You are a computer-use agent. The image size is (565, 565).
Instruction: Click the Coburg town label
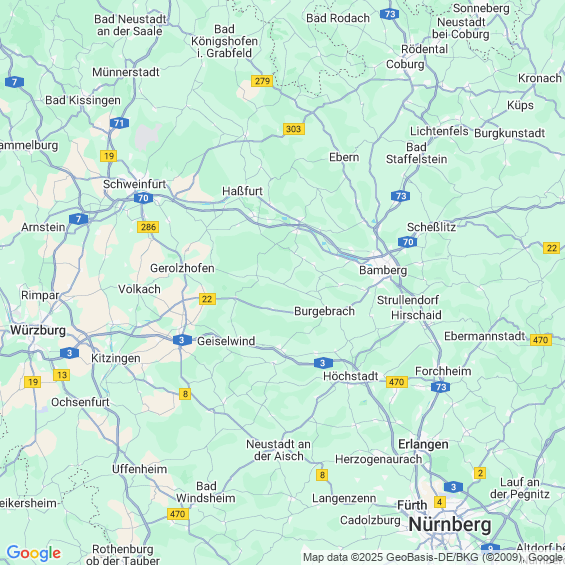click(405, 64)
